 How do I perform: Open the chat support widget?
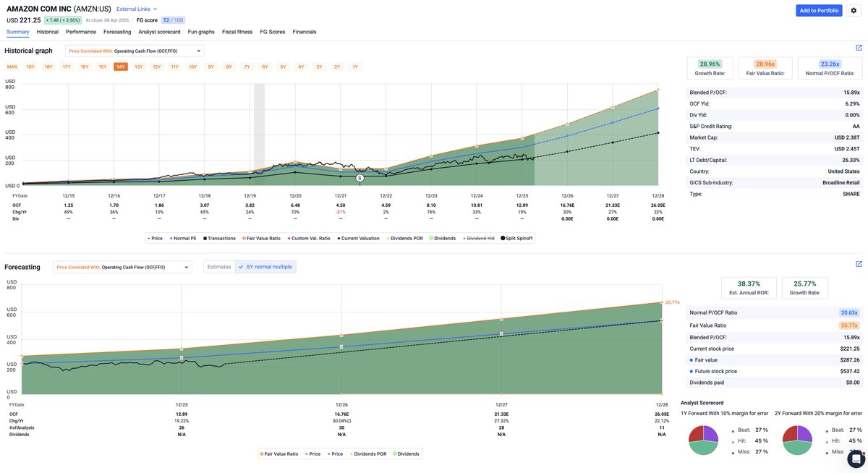tap(856, 459)
